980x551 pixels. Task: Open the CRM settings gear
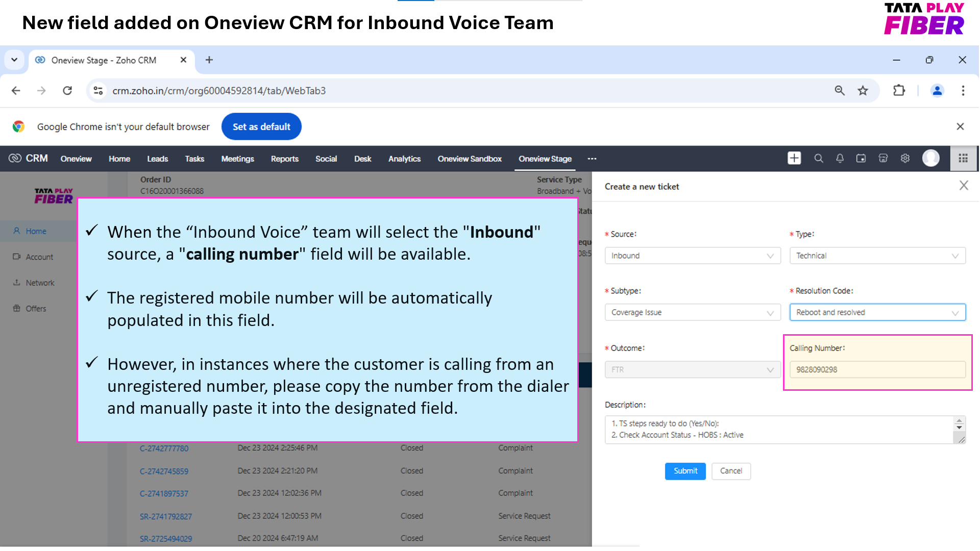point(905,159)
